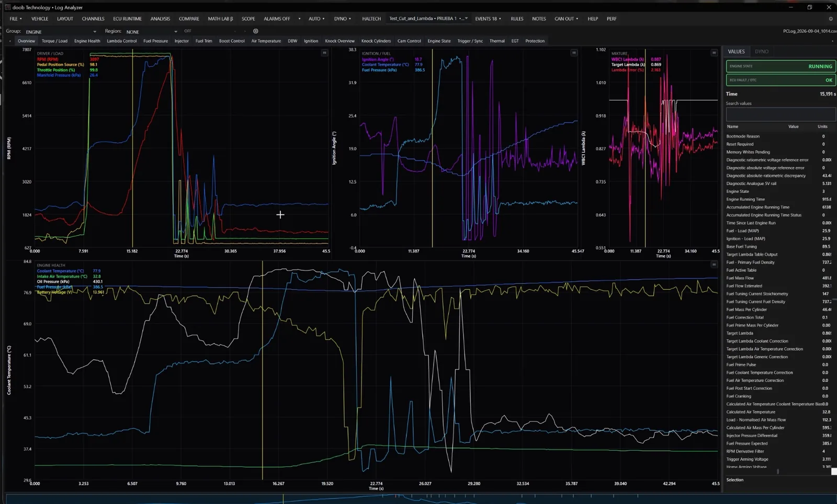Click the SCOPE button
This screenshot has height=504, width=837.
click(248, 19)
